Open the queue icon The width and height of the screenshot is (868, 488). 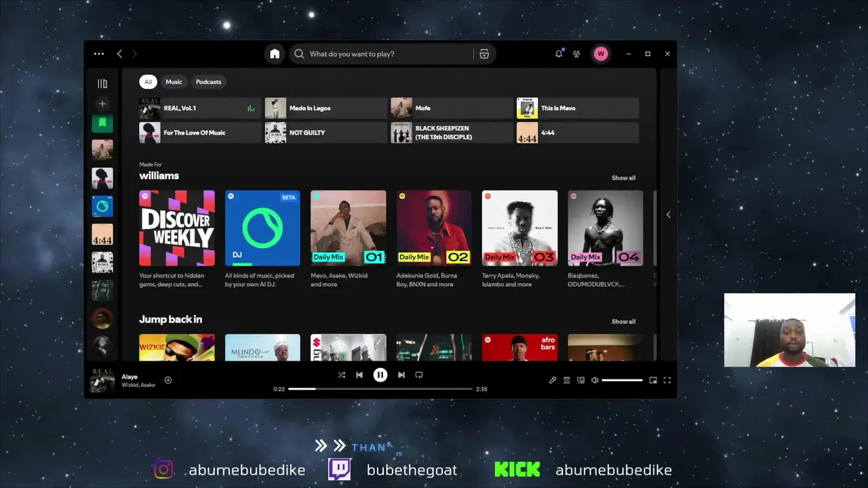coord(567,380)
